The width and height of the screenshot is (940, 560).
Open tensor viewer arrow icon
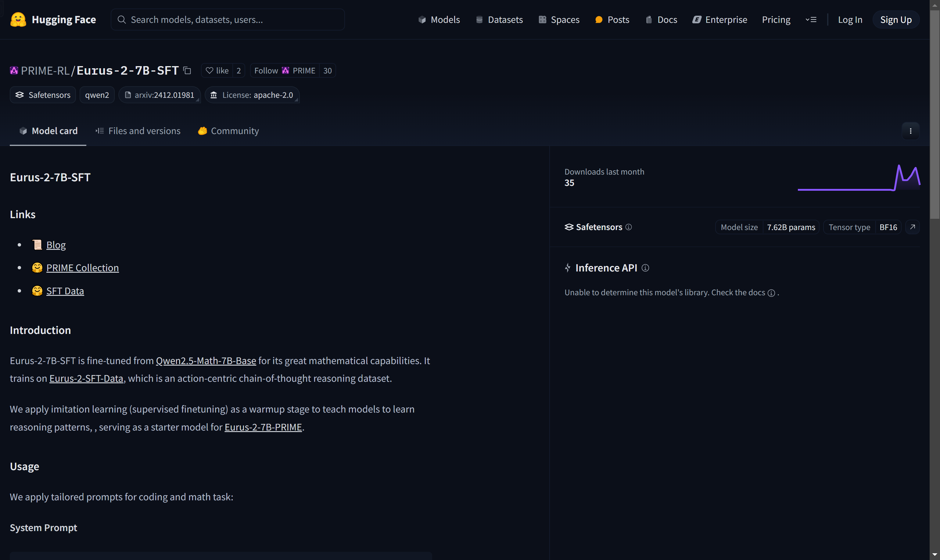pyautogui.click(x=913, y=227)
